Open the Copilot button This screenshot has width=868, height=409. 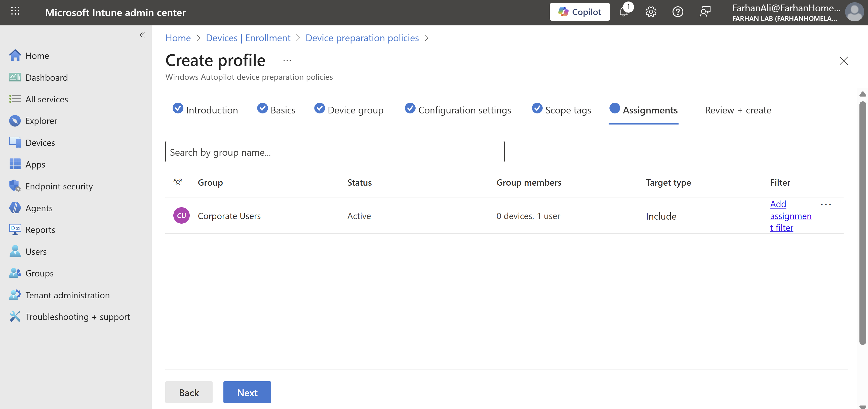(x=580, y=12)
